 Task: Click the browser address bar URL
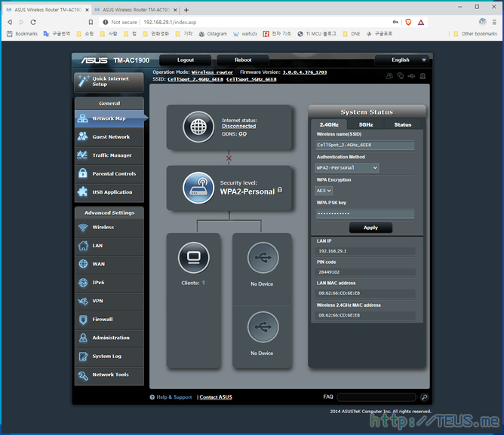(170, 22)
